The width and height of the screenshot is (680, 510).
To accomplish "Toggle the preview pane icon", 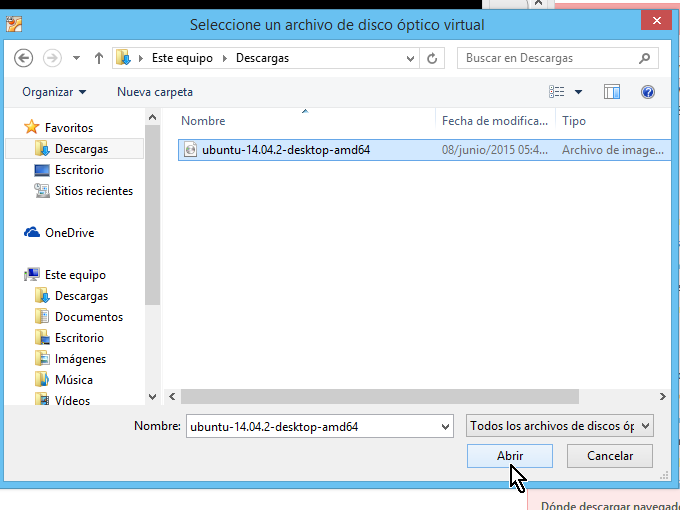I will 611,92.
